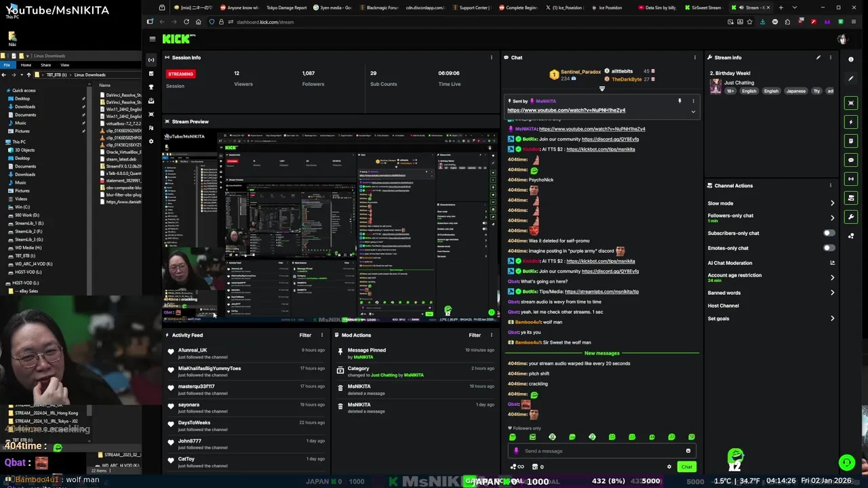Expand pinned message chevron
The image size is (868, 488).
pos(693,111)
